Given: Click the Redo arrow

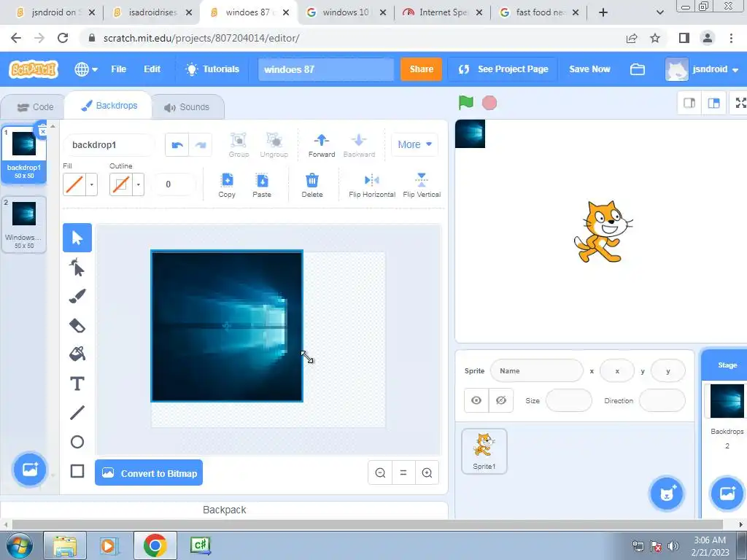Looking at the screenshot, I should (201, 145).
